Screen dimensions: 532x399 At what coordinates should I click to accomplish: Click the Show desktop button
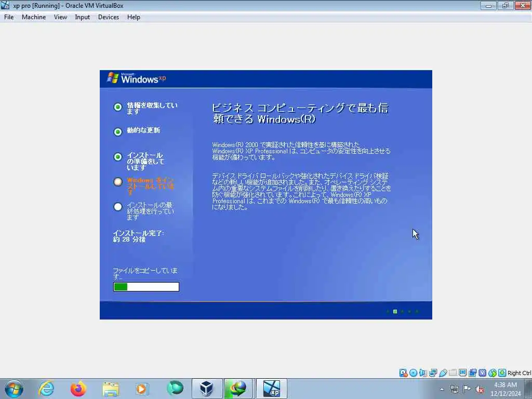529,389
